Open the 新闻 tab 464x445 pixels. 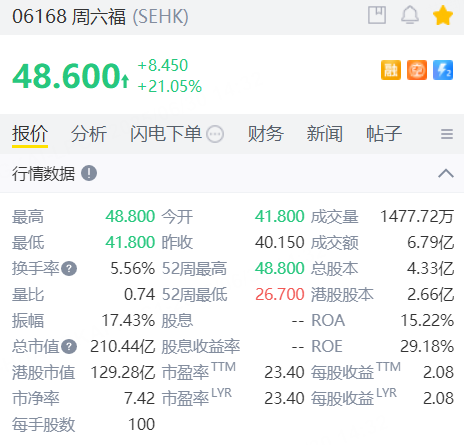pyautogui.click(x=325, y=134)
